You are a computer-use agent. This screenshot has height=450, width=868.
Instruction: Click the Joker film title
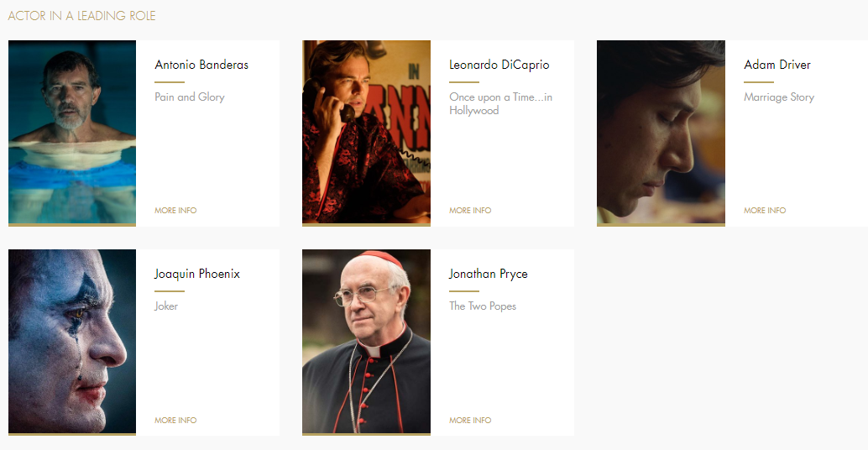(166, 306)
